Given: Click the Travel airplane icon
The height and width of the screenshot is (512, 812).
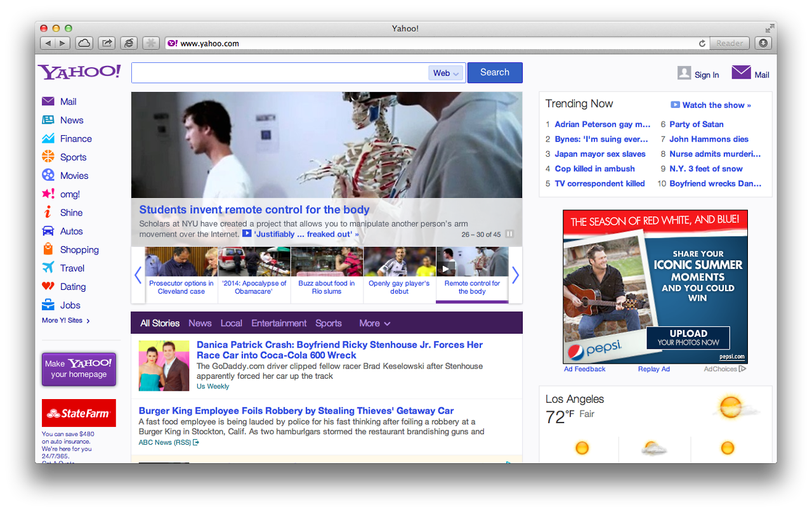Looking at the screenshot, I should tap(48, 268).
